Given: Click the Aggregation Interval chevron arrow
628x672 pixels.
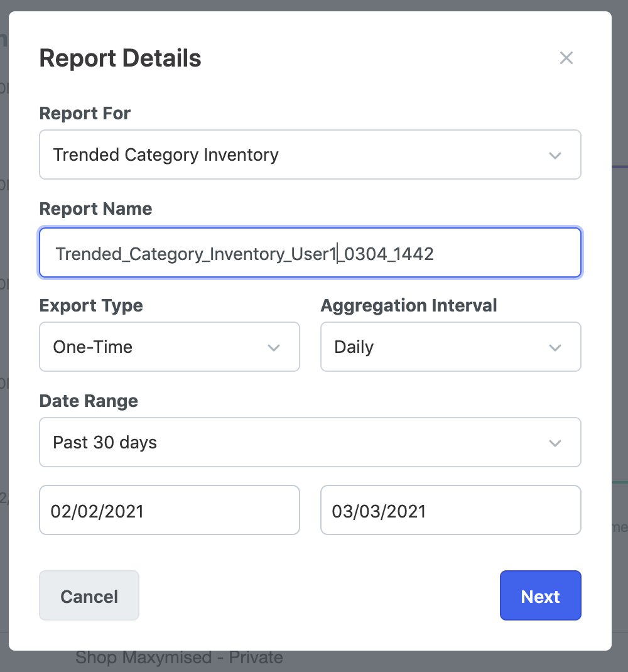Looking at the screenshot, I should (x=555, y=347).
